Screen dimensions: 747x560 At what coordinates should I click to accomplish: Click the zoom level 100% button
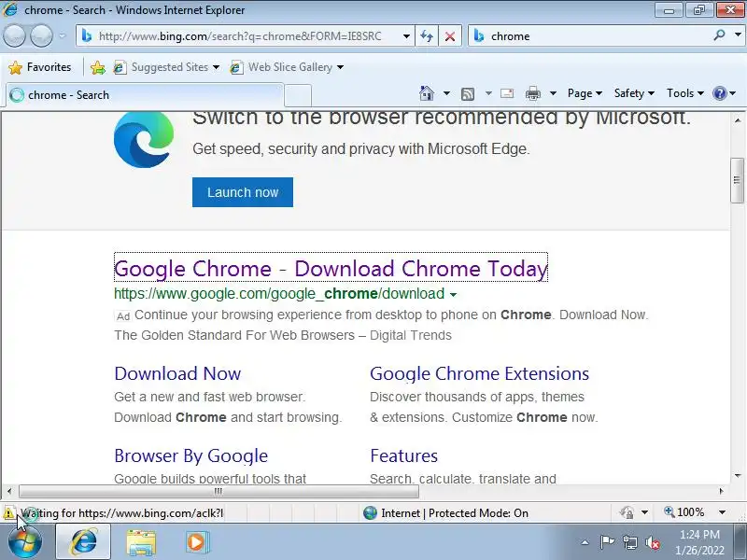[x=684, y=512]
